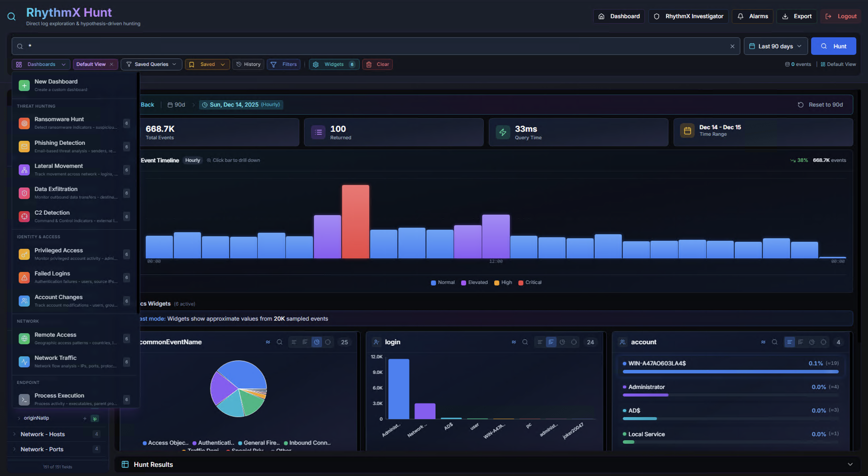This screenshot has width=868, height=476.
Task: Click New Dashboard plus icon
Action: [x=24, y=85]
